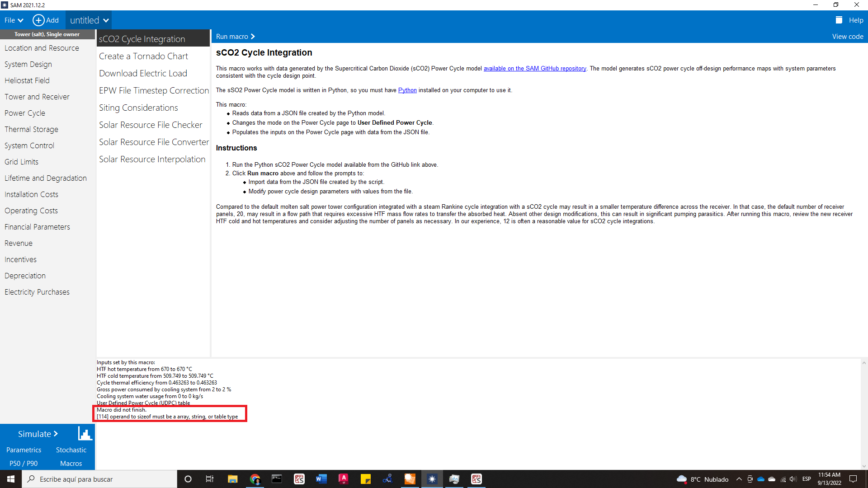Viewport: 868px width, 488px height.
Task: Click the Windows Start button
Action: click(10, 479)
